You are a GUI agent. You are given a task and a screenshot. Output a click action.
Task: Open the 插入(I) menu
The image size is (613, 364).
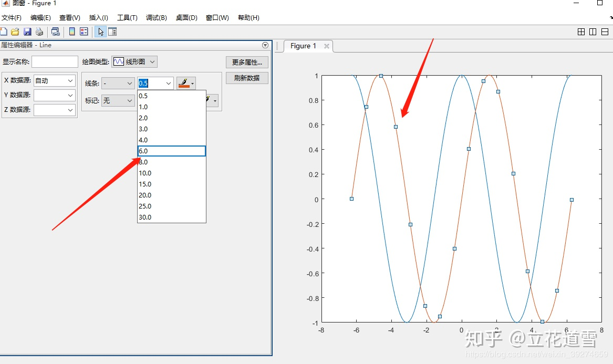99,17
